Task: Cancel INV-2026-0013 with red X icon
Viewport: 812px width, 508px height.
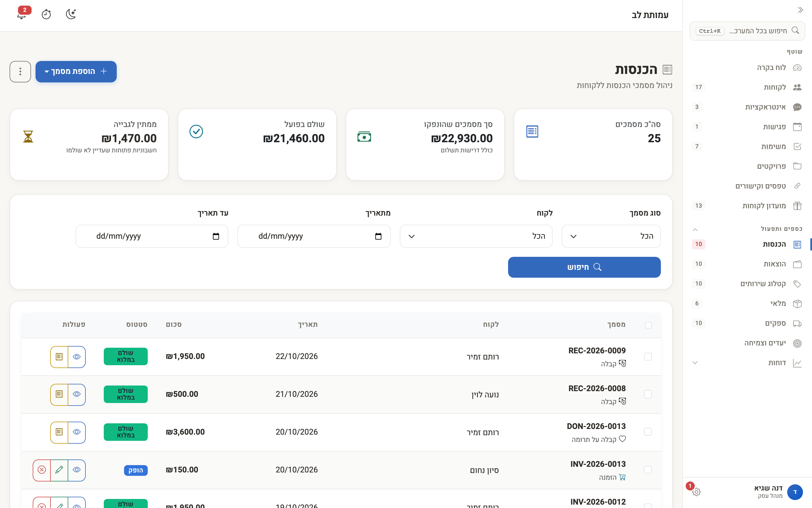Action: coord(42,470)
